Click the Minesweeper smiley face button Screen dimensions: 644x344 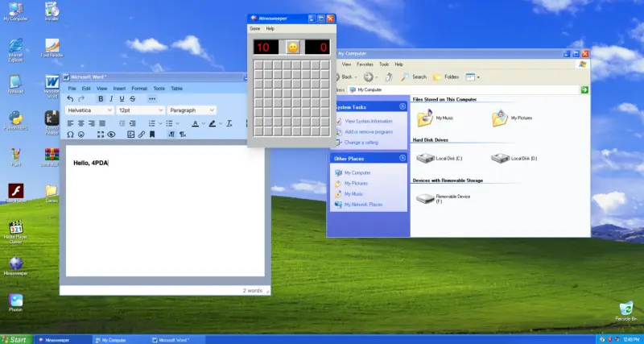[x=292, y=48]
